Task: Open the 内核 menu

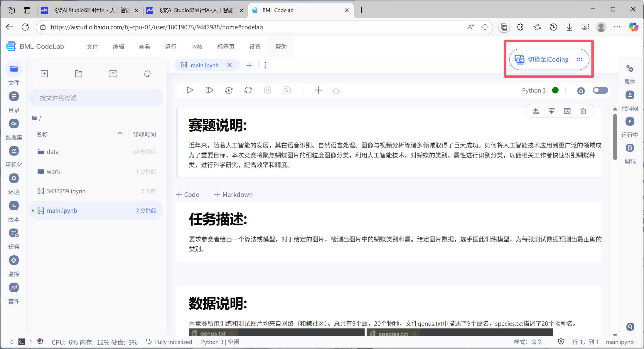Action: point(197,47)
